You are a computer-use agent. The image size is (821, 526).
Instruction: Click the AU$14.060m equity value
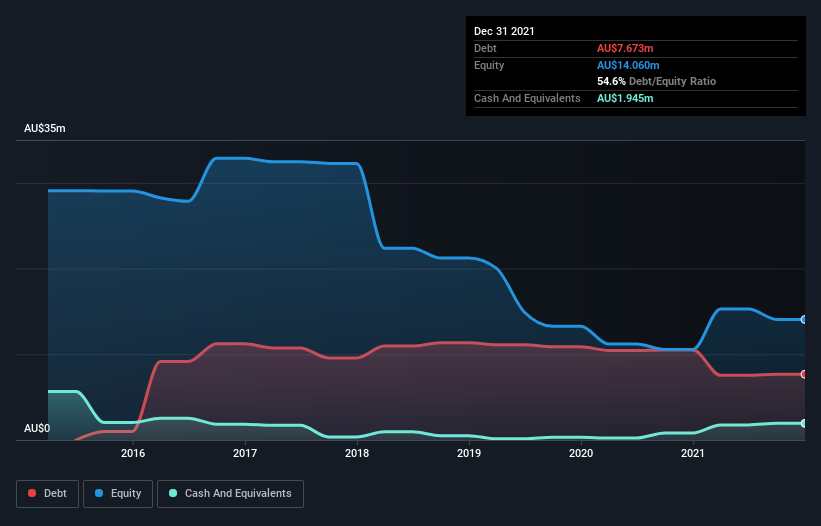coord(628,65)
